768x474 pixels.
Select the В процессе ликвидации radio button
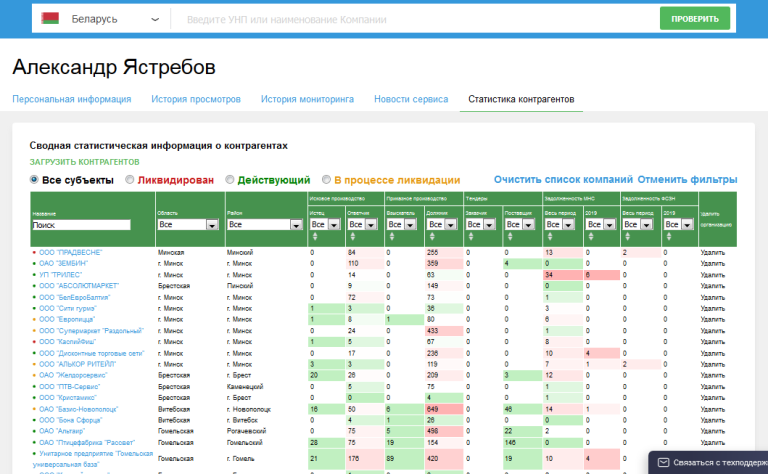click(x=326, y=180)
